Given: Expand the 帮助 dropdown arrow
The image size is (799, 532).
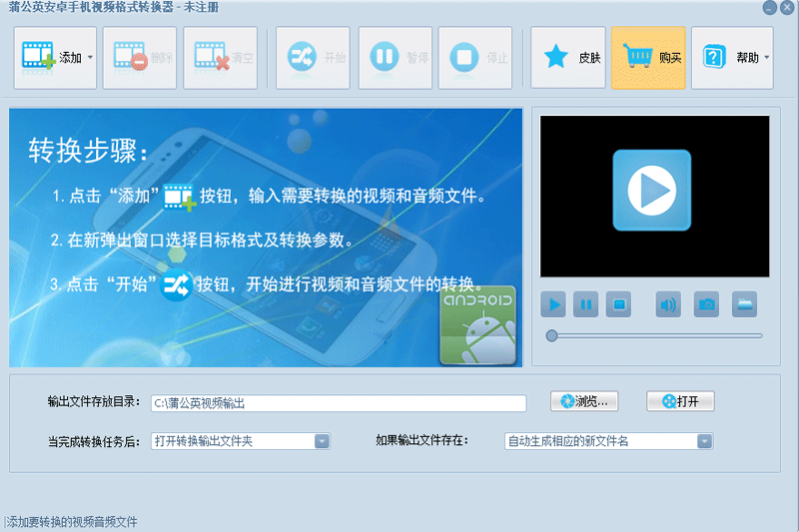Looking at the screenshot, I should click(x=766, y=58).
